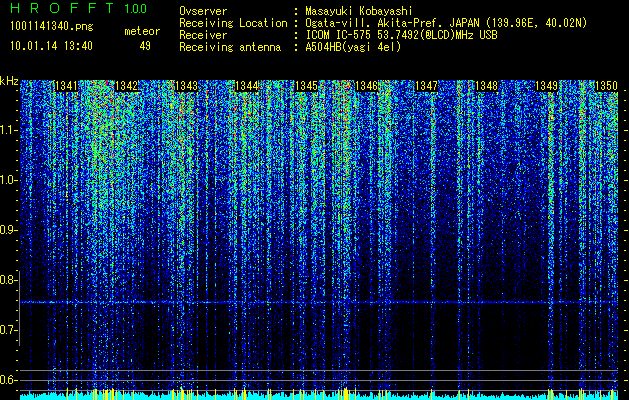Click the 1349 time marker
629x400 pixels.
click(546, 86)
